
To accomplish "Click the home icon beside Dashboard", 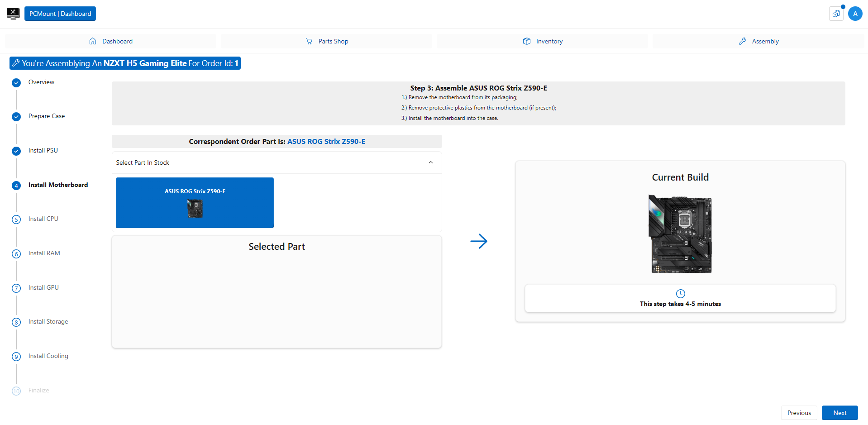I will pos(93,41).
